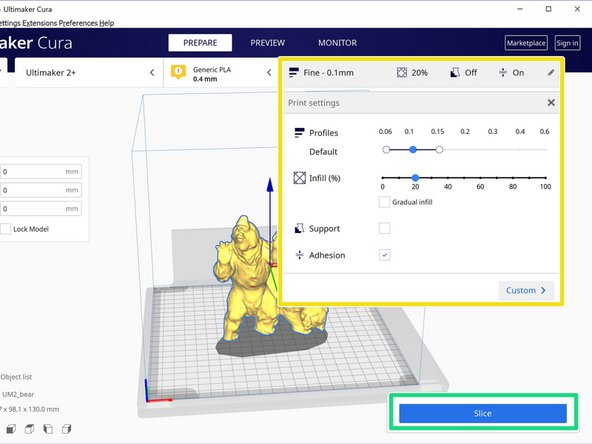This screenshot has height=444, width=592.
Task: Open Custom print settings
Action: point(526,290)
